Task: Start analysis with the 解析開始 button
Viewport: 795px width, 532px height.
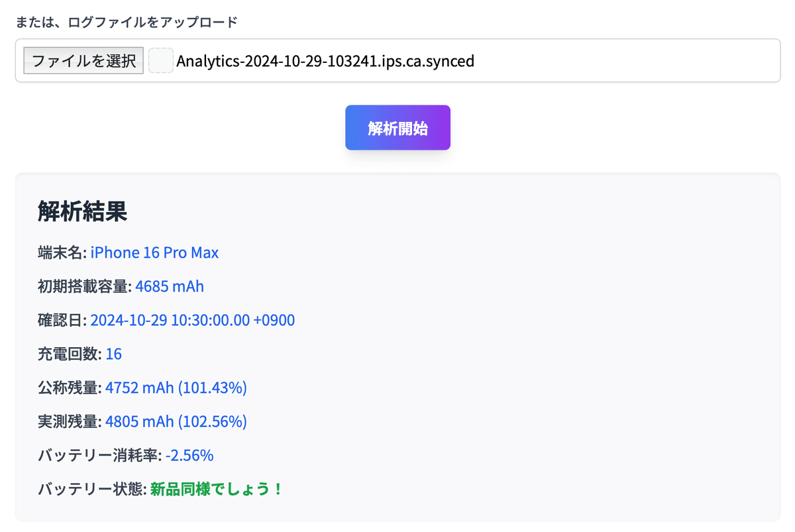Action: click(397, 127)
